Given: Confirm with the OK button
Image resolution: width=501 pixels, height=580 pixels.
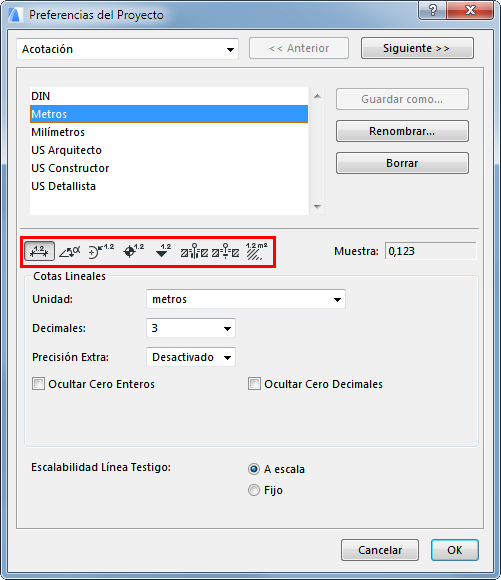Looking at the screenshot, I should click(x=455, y=550).
